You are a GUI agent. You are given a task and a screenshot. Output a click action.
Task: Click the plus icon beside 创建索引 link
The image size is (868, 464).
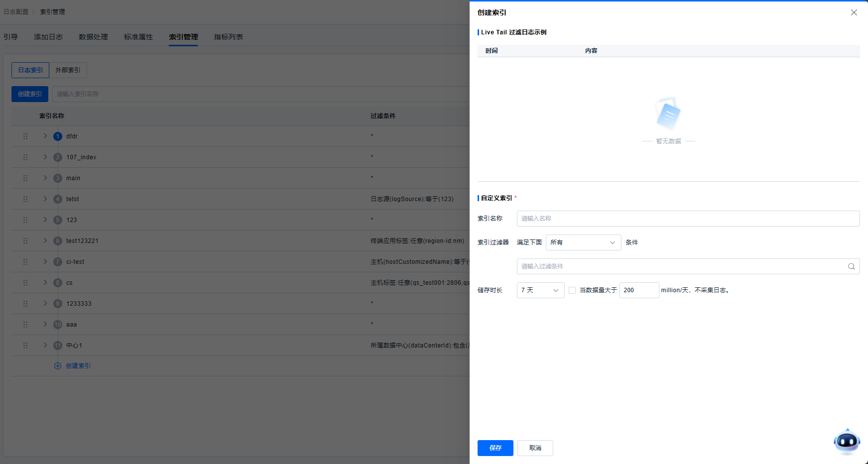(x=58, y=366)
